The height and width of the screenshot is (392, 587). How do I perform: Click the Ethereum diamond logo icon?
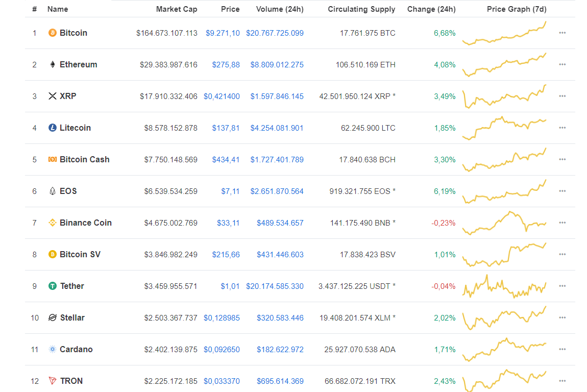pos(53,64)
